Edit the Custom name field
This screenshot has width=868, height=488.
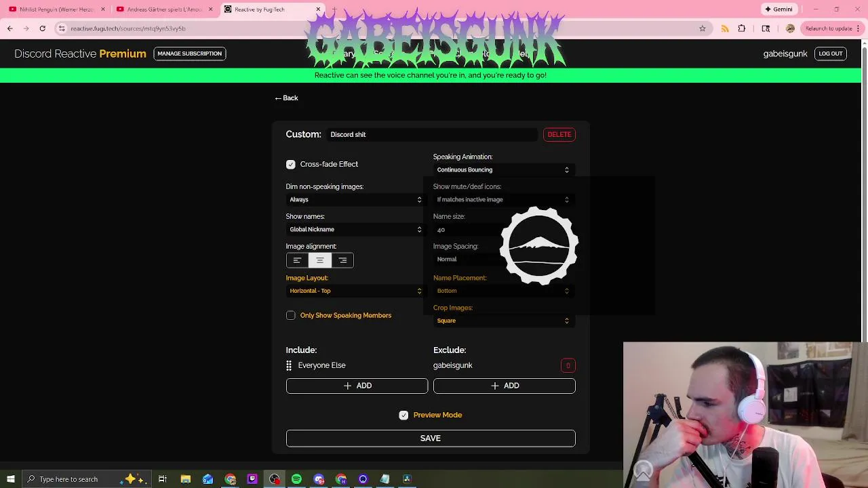[432, 135]
